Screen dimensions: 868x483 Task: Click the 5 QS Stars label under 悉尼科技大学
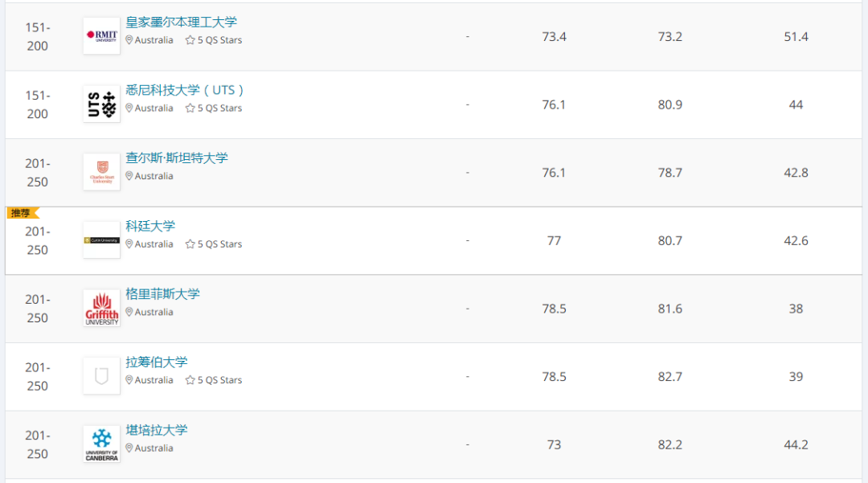click(x=219, y=108)
